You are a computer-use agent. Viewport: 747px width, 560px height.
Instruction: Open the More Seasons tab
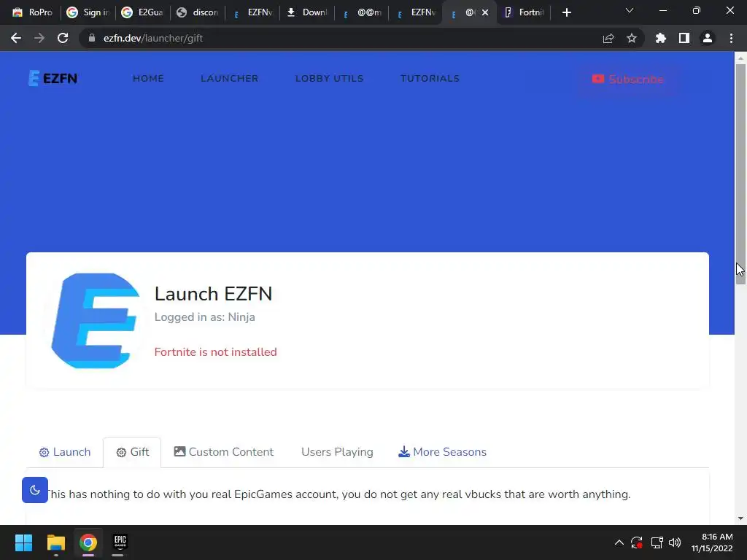pyautogui.click(x=443, y=452)
